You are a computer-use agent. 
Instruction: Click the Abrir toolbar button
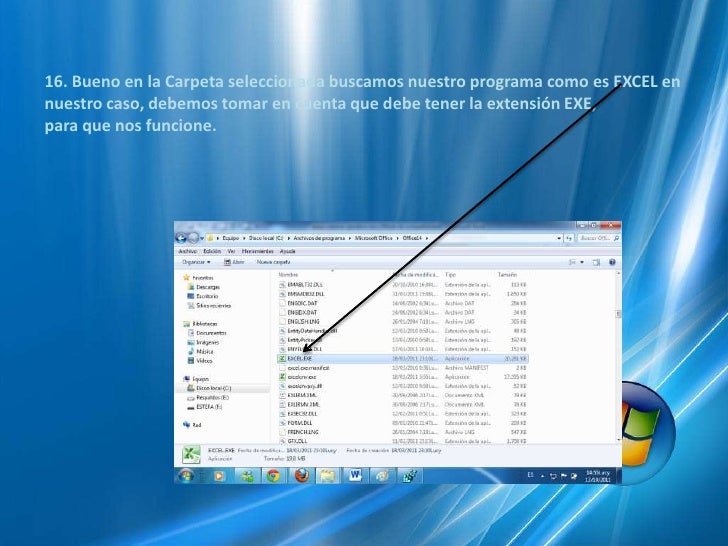coord(234,262)
